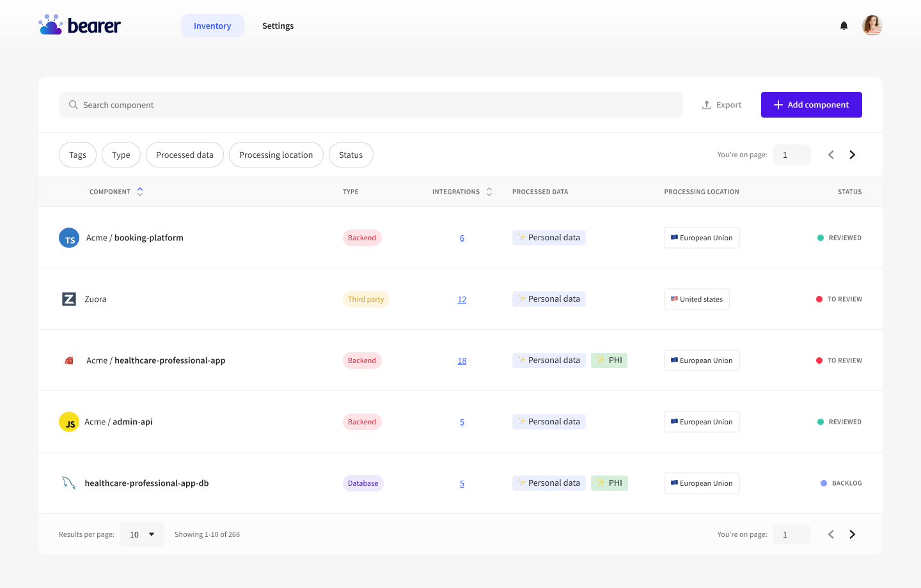
Task: Click the Bearer logo
Action: tap(80, 26)
